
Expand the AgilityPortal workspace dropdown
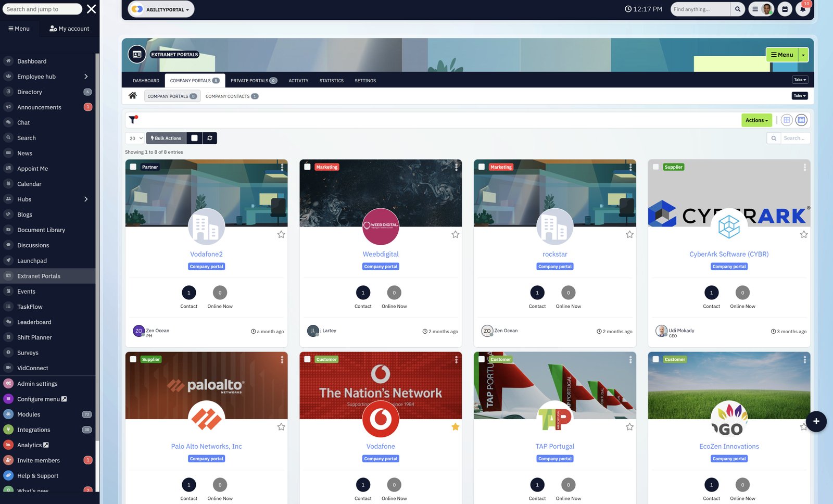[x=161, y=9]
